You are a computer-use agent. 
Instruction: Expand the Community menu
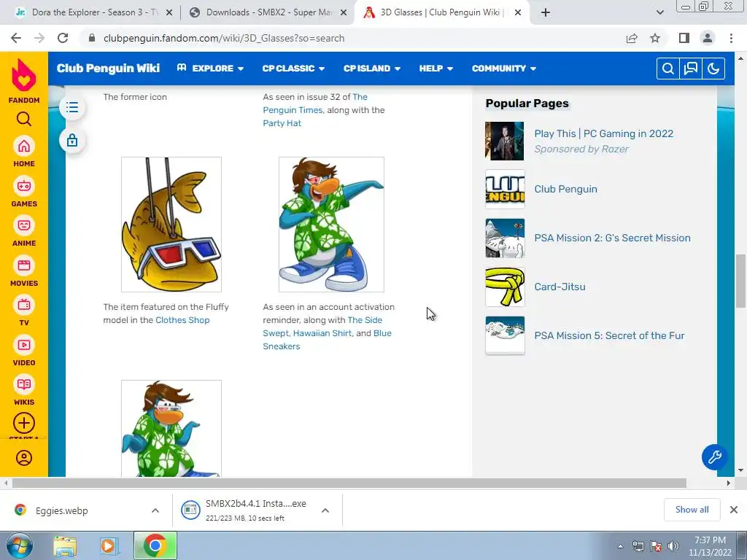[x=504, y=69]
